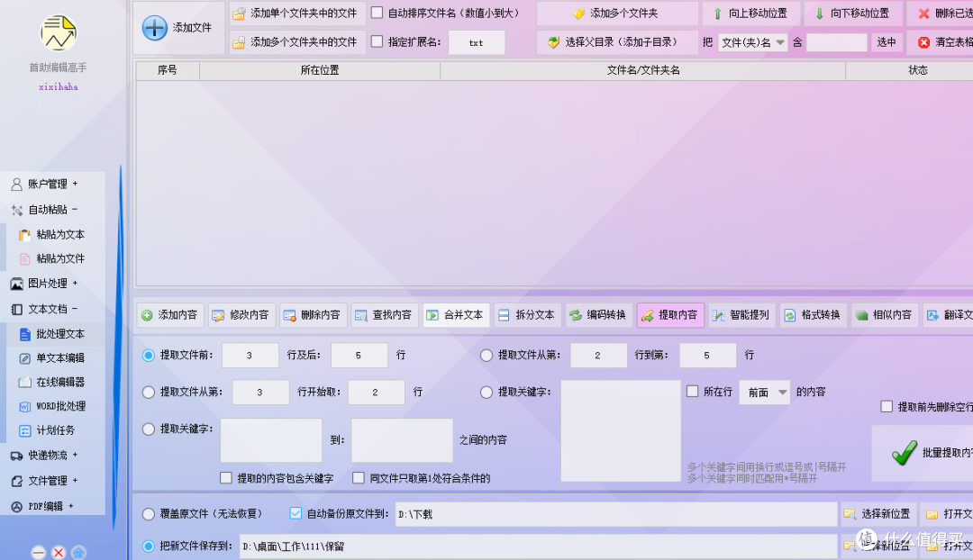Switch to 删除内容 tab
Image resolution: width=973 pixels, height=560 pixels.
pos(313,315)
